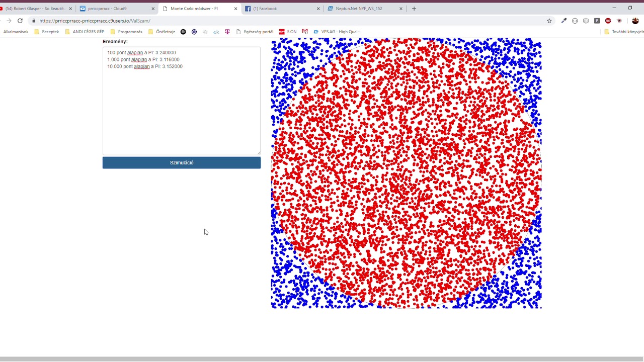
Task: Bookmark this page with the star icon
Action: tap(549, 21)
